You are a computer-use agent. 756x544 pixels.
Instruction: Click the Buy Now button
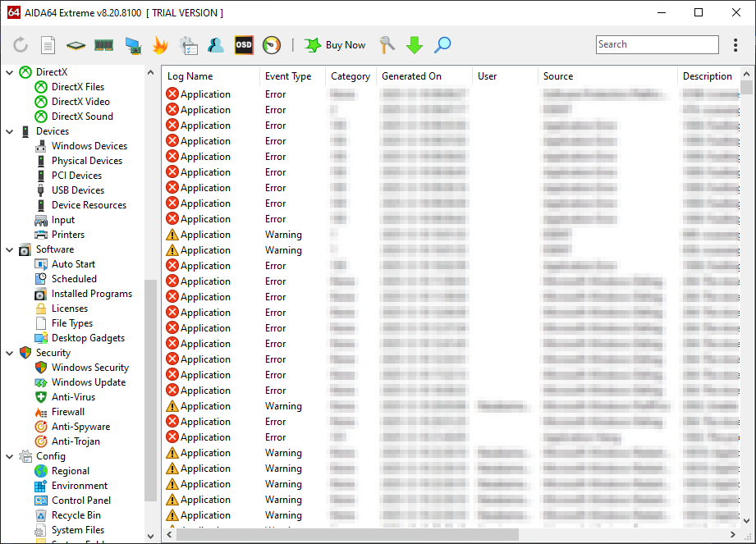[x=335, y=45]
